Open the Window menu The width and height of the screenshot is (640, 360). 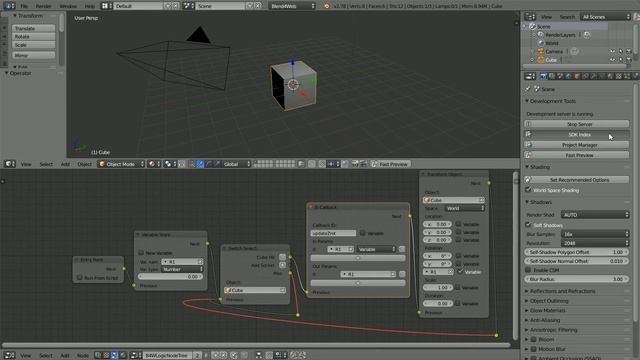click(x=68, y=6)
